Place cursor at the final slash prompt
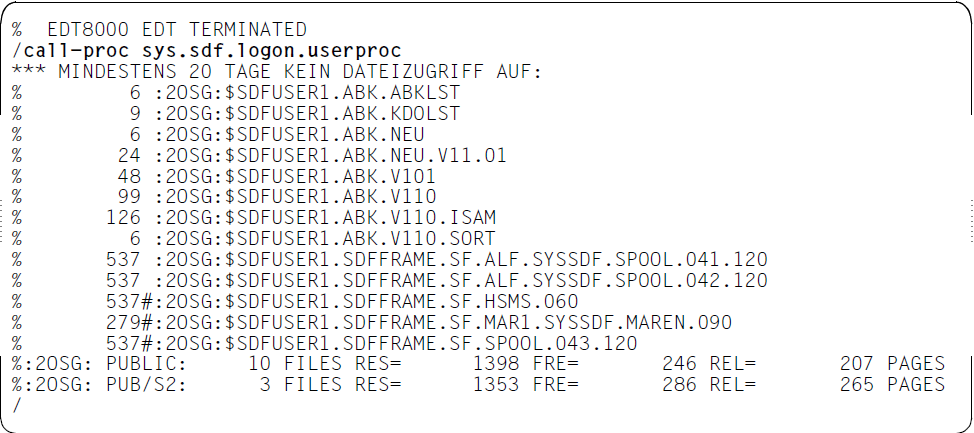This screenshot has width=974, height=433. click(16, 406)
